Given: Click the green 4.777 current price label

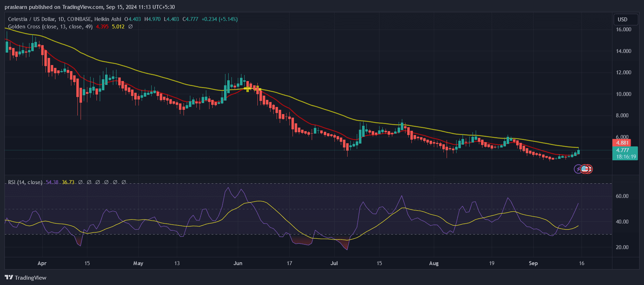Looking at the screenshot, I should (x=623, y=150).
